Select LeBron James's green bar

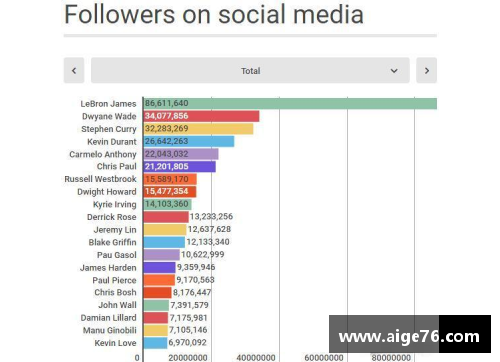click(x=290, y=103)
